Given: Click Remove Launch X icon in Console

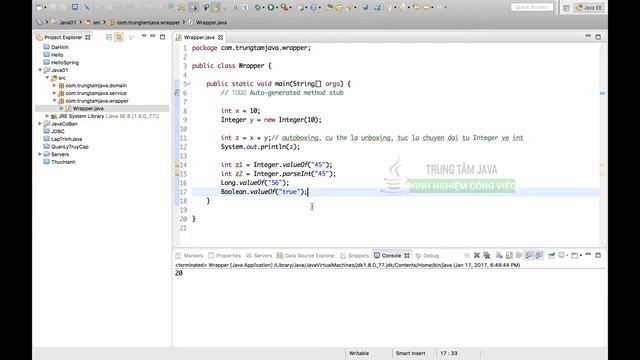Looking at the screenshot, I should (476, 256).
